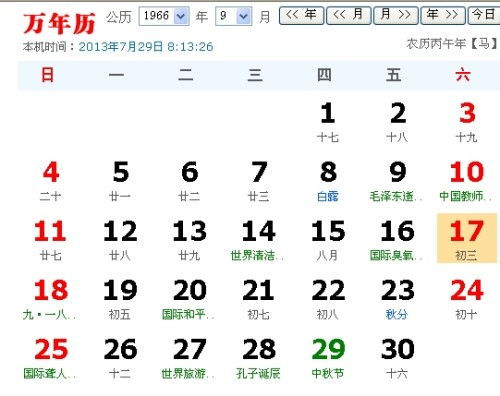The image size is (500, 396).
Task: Select September 19 (初五)
Action: [120, 299]
